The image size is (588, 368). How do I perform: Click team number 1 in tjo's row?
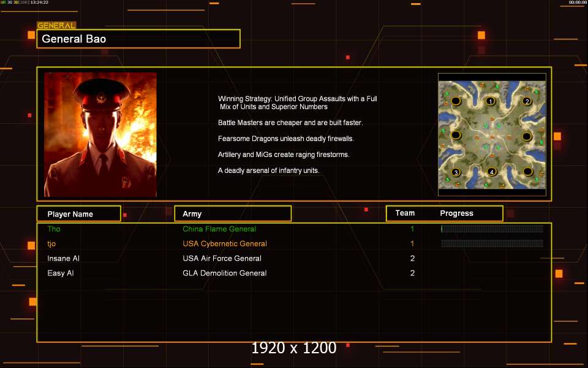pos(412,243)
